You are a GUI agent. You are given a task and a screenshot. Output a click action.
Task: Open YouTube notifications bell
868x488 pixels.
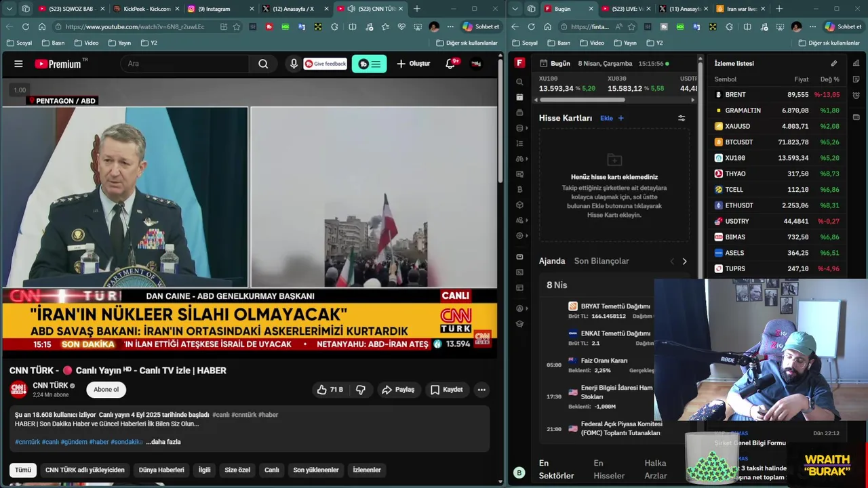450,64
